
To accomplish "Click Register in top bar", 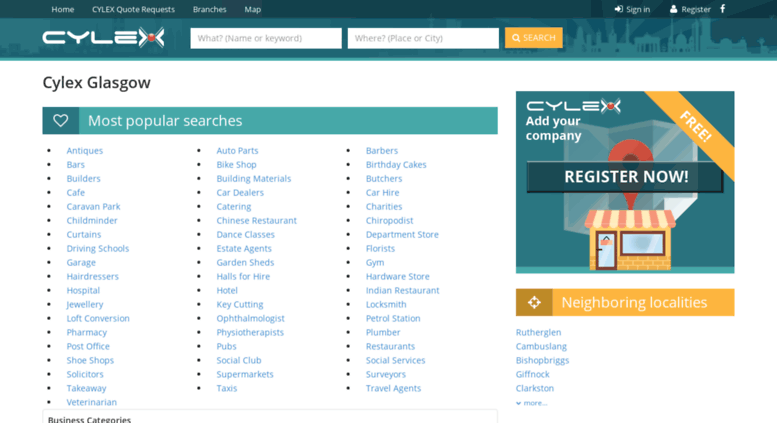I will click(x=690, y=9).
